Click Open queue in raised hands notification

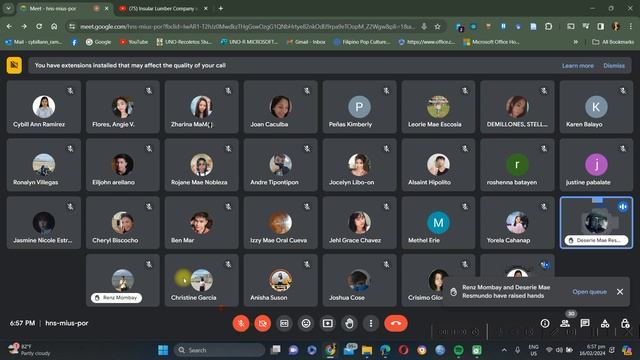coord(589,292)
